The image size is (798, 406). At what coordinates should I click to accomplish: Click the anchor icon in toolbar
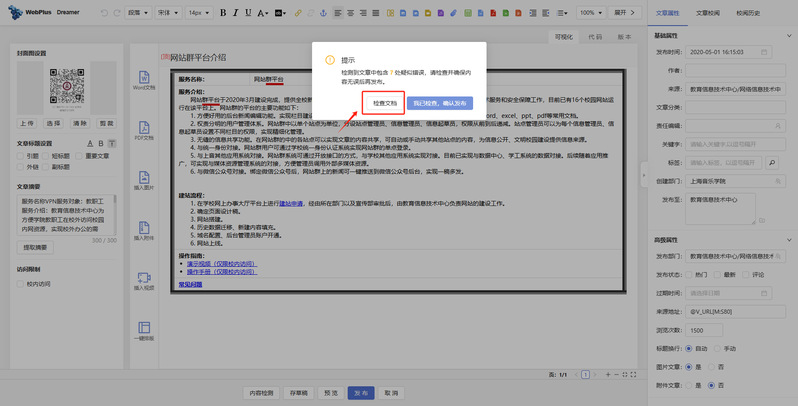[323, 13]
